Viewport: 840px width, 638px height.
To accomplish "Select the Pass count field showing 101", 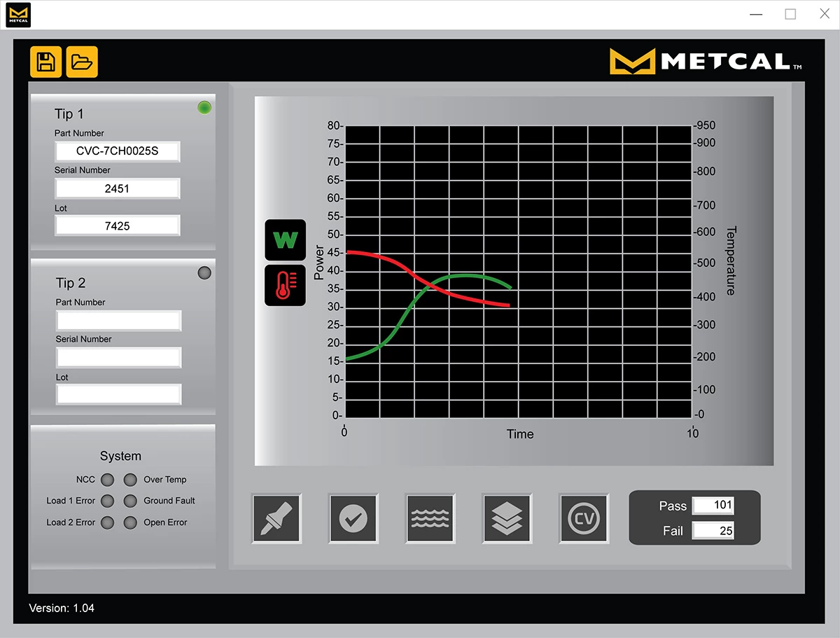I will coord(713,506).
